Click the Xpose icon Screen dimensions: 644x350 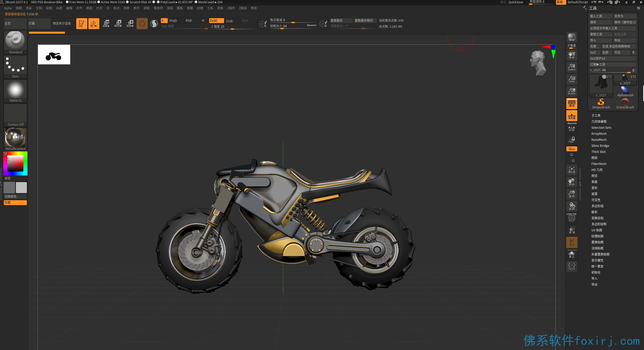(572, 266)
